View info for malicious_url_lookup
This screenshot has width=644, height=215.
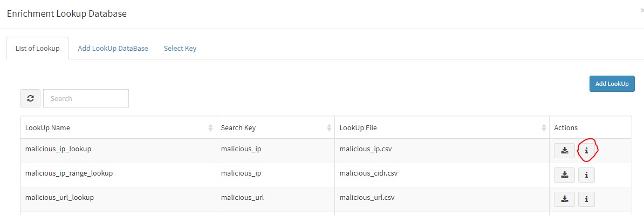(586, 199)
